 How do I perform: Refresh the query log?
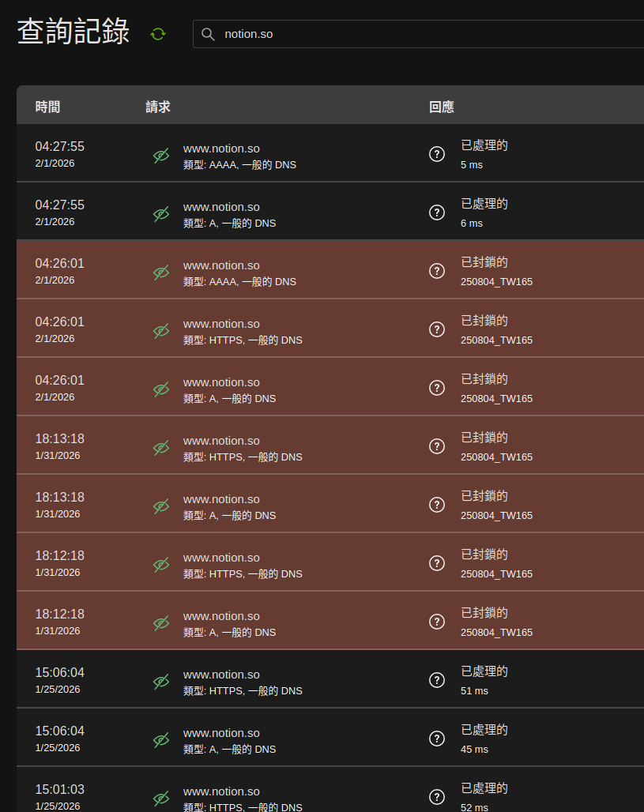tap(158, 34)
